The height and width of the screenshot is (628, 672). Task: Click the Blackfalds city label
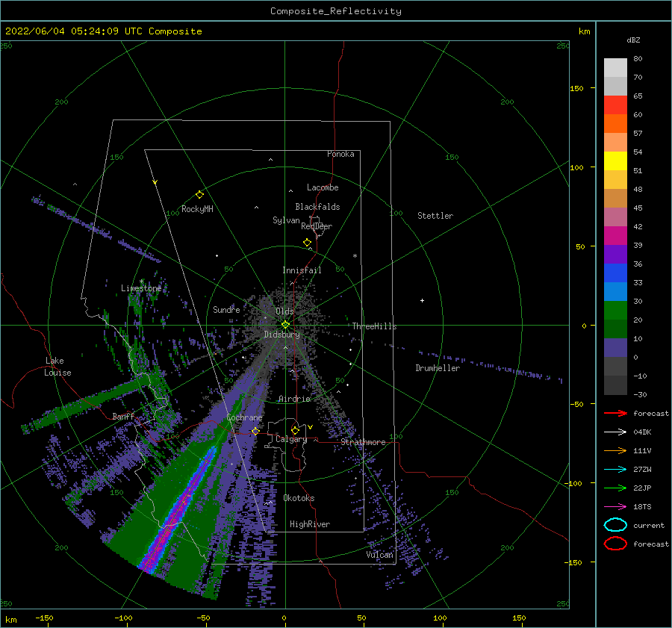tap(317, 207)
